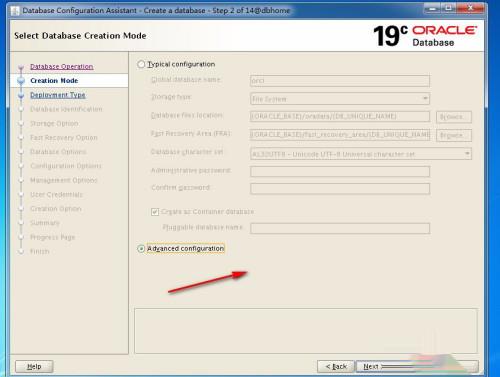500x377 pixels.
Task: Click the Creation Mode step bullet icon
Action: 21,81
